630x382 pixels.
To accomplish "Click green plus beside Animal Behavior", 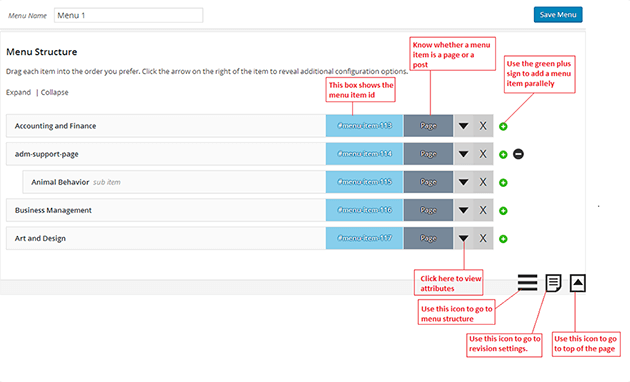I will [x=503, y=183].
